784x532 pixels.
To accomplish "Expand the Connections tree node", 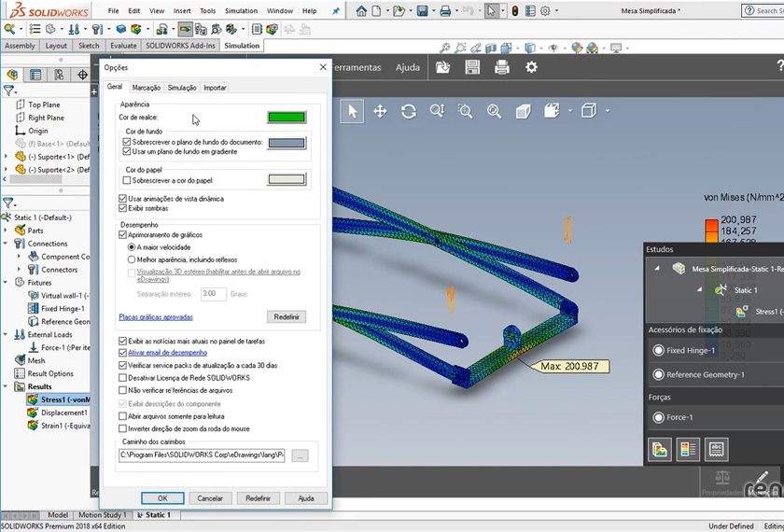I will pyautogui.click(x=7, y=244).
